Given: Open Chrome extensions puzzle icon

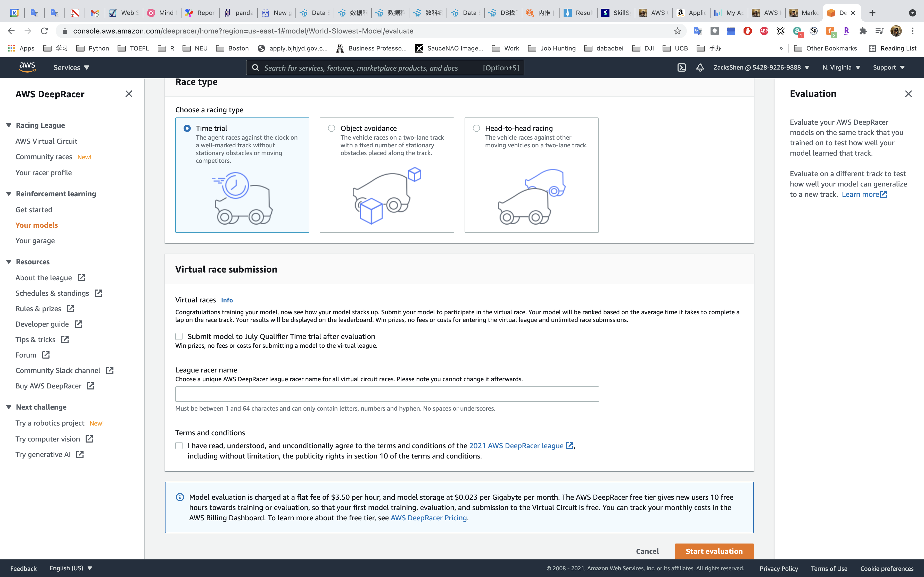Looking at the screenshot, I should point(863,31).
